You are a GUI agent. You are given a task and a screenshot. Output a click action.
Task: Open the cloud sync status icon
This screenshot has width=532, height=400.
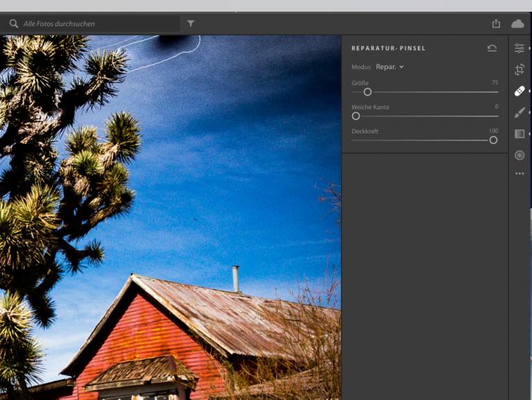(x=517, y=24)
